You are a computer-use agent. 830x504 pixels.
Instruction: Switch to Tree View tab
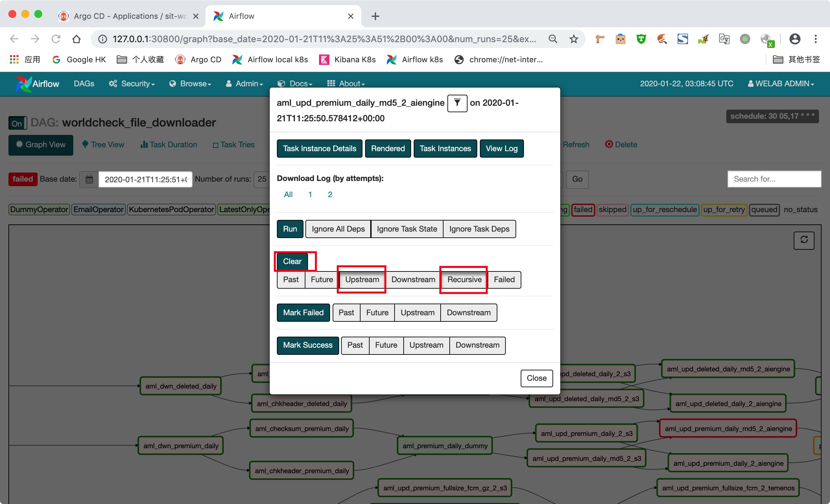click(x=103, y=145)
